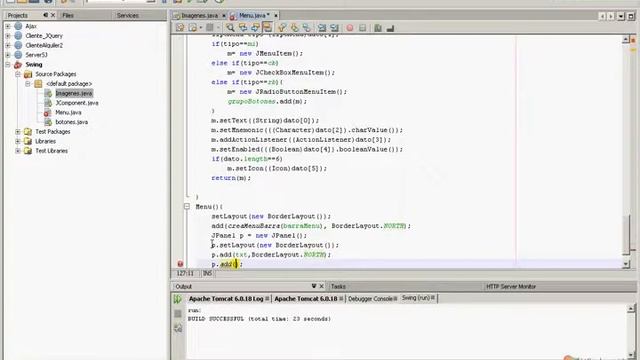640x360 pixels.
Task: Open the Imagenes.java editor tab
Action: (x=200, y=16)
